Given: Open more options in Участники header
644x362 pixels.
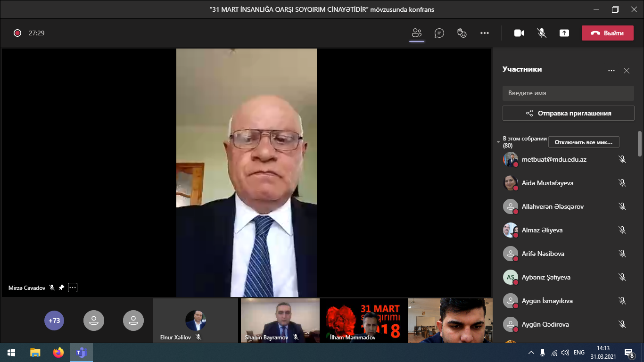Looking at the screenshot, I should tap(611, 71).
